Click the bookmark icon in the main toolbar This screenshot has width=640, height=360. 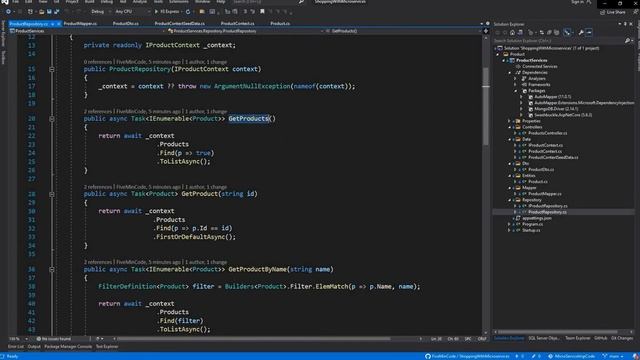pyautogui.click(x=262, y=11)
